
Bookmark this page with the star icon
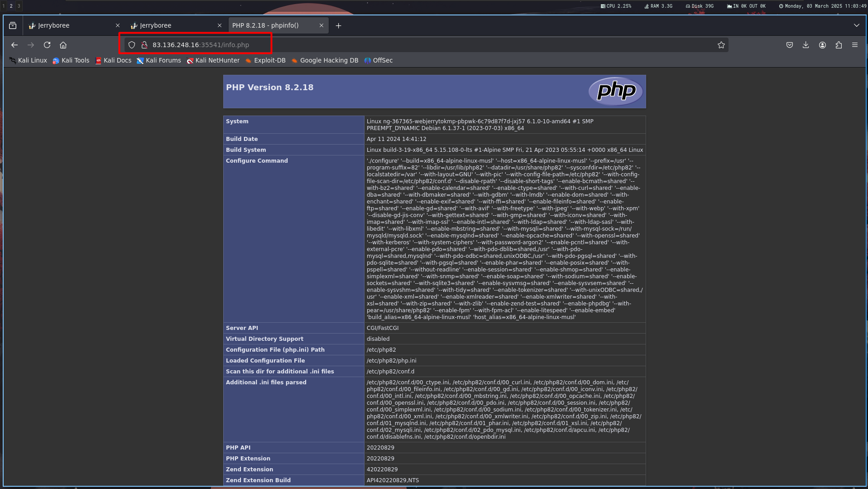pyautogui.click(x=721, y=45)
